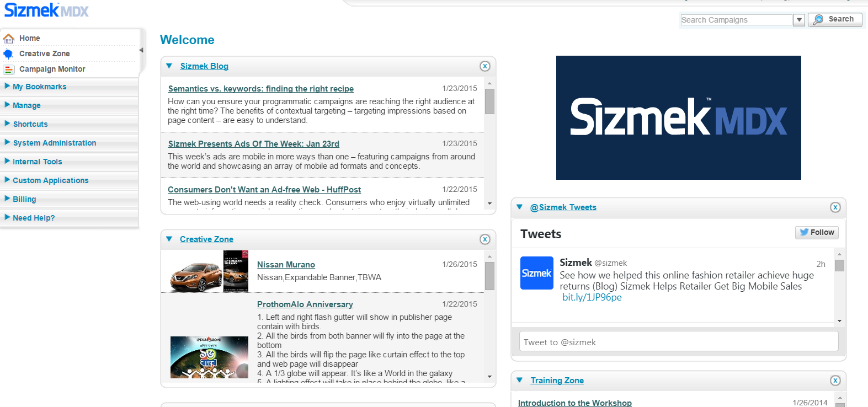Close the Creative Zone panel

(485, 239)
